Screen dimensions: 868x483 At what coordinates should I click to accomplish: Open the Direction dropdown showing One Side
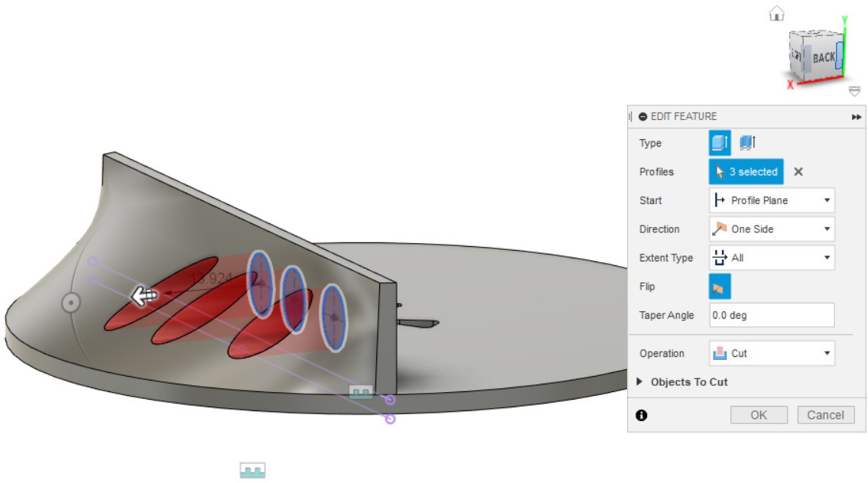(772, 229)
